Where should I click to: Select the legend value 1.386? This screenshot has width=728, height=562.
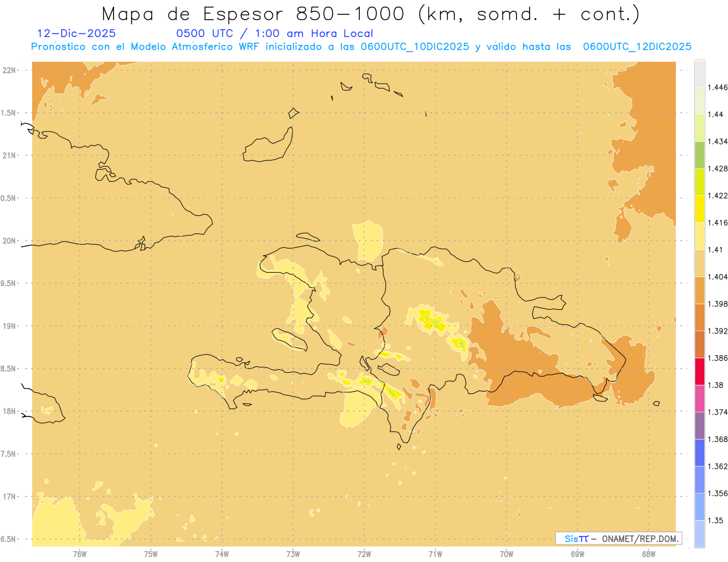[x=718, y=358]
